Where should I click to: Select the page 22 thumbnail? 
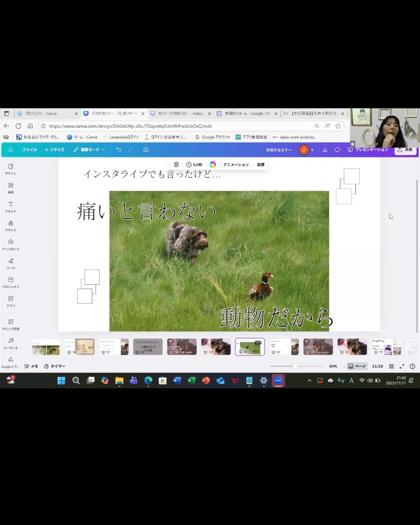pyautogui.click(x=284, y=347)
